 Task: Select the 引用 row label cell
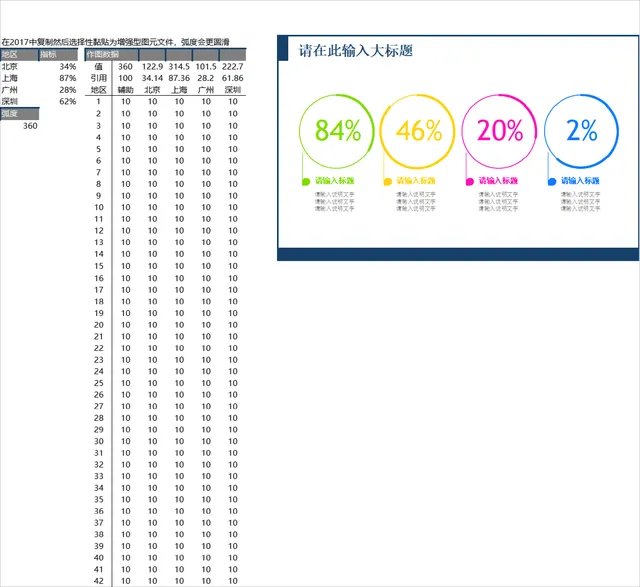pos(98,78)
